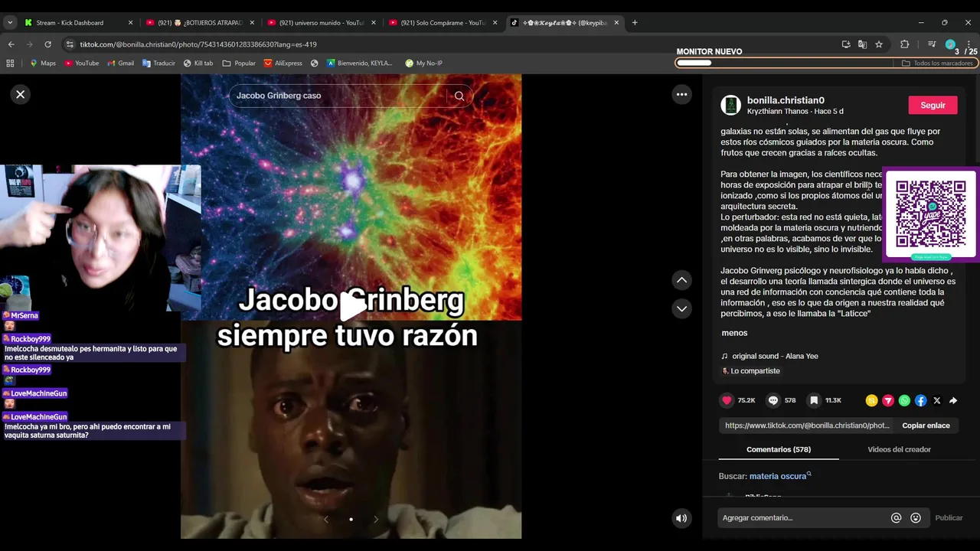Show previous slide with left arrow
Viewport: 980px width, 551px height.
tap(326, 519)
